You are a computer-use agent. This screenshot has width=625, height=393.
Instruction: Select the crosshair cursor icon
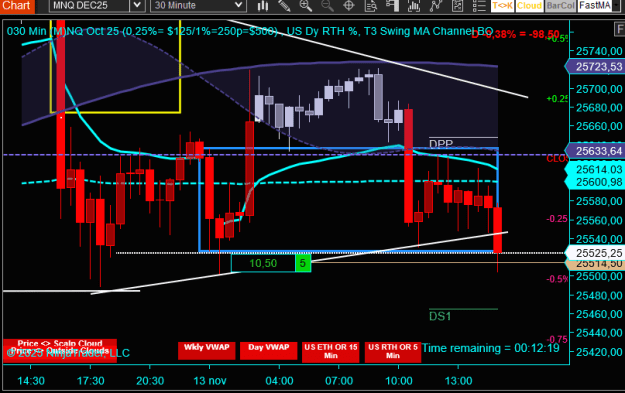(349, 6)
